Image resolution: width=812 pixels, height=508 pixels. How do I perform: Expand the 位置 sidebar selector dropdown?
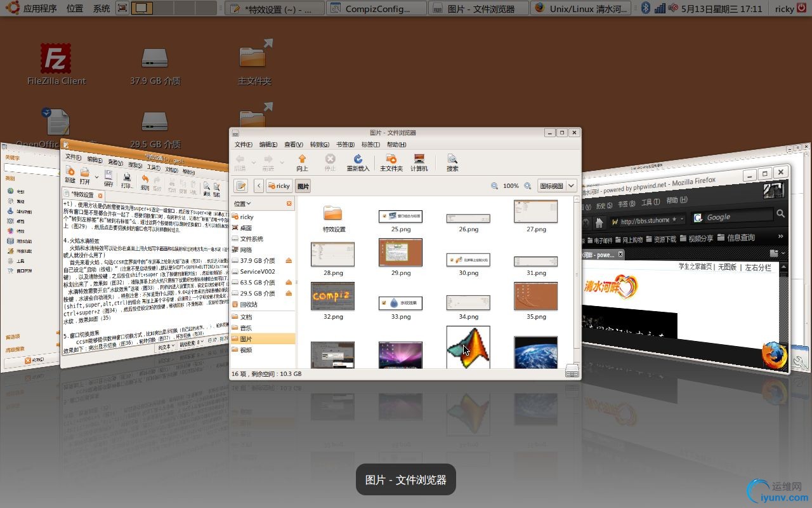tap(242, 204)
